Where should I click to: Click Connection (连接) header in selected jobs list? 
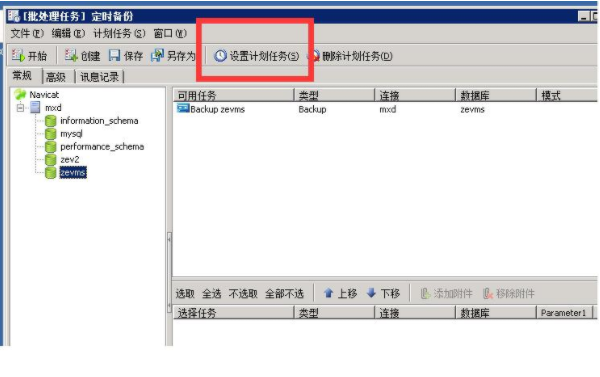click(415, 313)
